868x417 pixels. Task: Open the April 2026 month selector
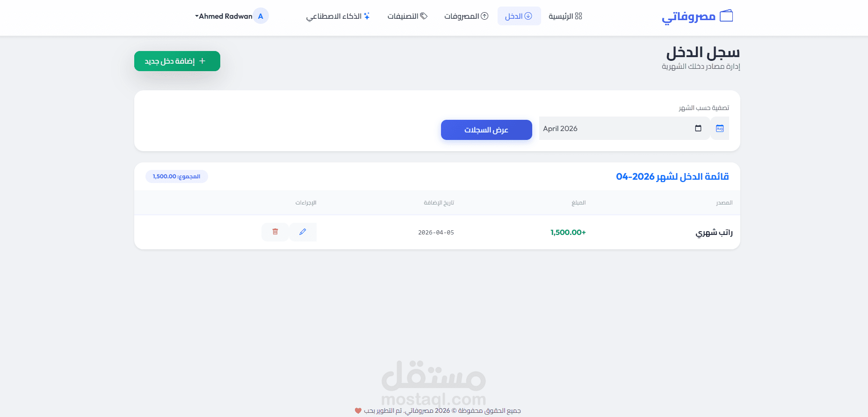[624, 128]
